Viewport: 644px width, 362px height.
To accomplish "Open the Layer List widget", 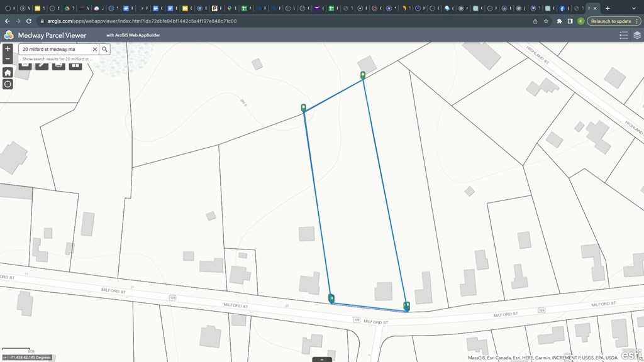I will click(x=637, y=35).
